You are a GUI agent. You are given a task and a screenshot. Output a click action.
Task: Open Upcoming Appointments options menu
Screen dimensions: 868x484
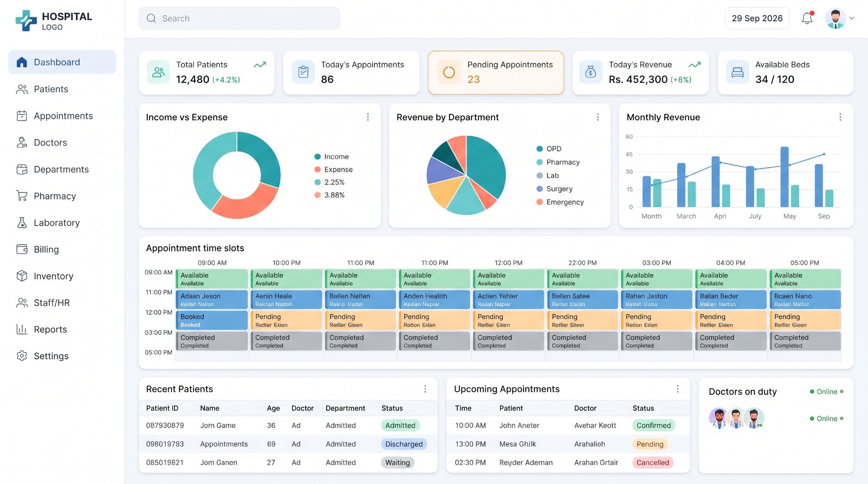coord(678,389)
